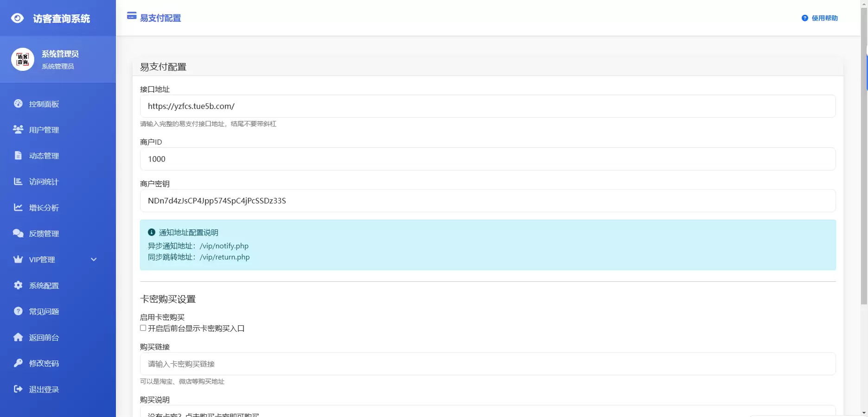The width and height of the screenshot is (868, 417).
Task: Click the 系统管理员 username text
Action: 60,54
